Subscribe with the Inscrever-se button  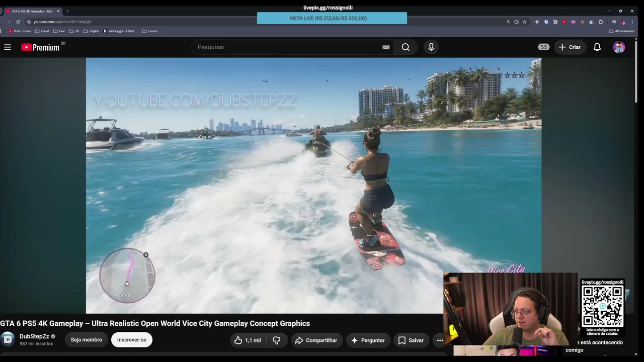point(132,340)
